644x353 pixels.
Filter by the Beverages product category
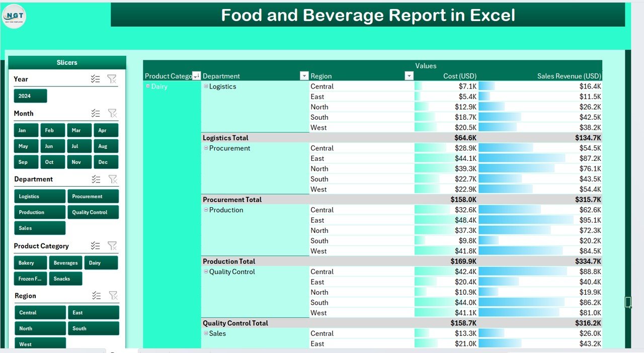(65, 263)
